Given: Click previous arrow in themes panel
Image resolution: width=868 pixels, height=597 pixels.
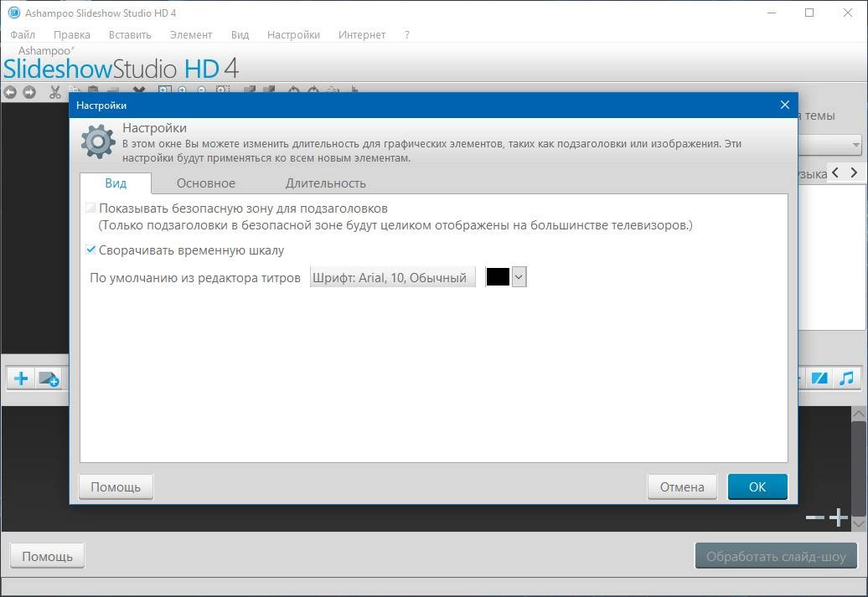Looking at the screenshot, I should click(835, 172).
